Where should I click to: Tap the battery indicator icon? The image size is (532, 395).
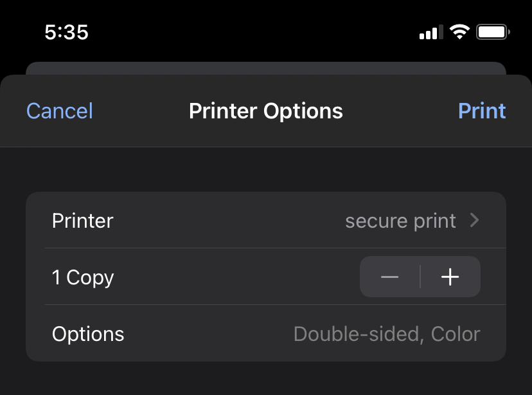[492, 31]
